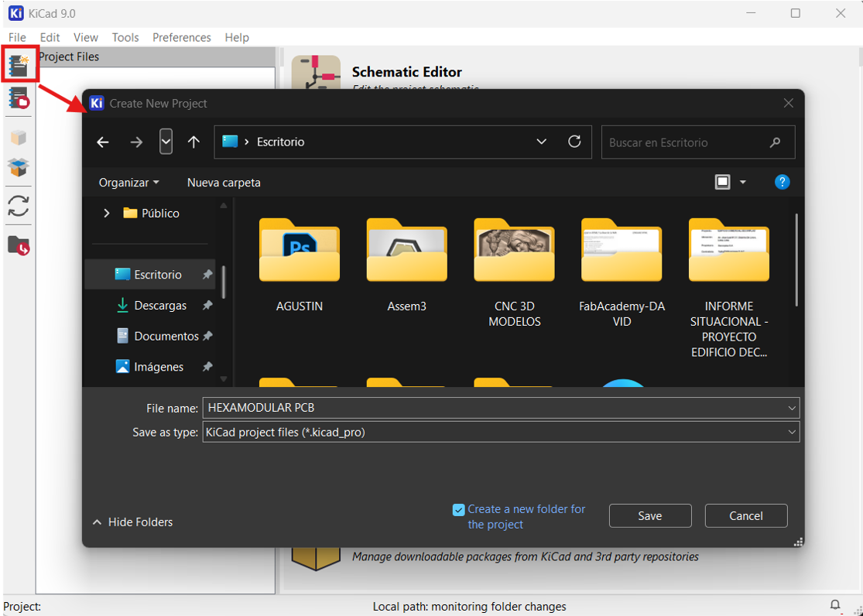863x616 pixels.
Task: Go forward in the file dialog navigation
Action: (x=136, y=142)
